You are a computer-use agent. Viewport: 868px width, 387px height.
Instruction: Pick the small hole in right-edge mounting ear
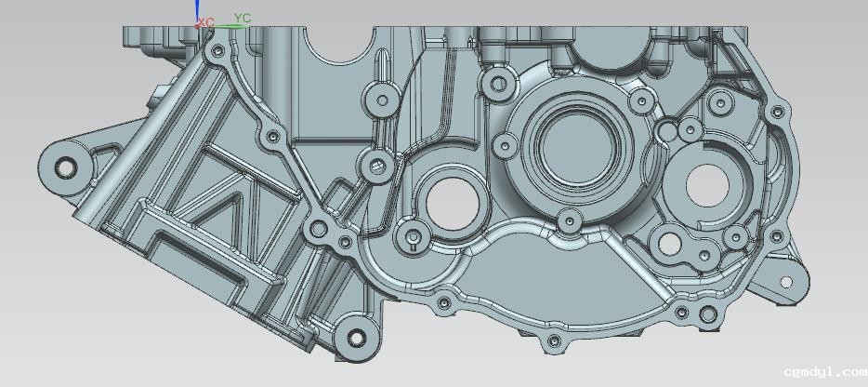coord(785,281)
